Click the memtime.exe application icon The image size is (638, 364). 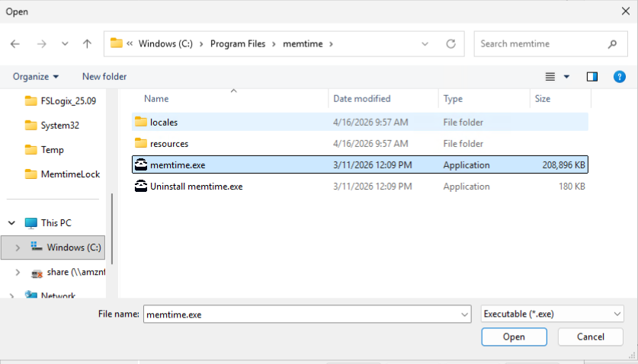141,164
